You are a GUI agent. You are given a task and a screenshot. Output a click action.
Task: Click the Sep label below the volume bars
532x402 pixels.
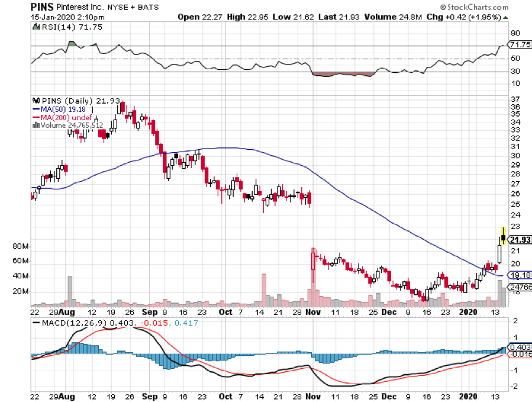150,312
